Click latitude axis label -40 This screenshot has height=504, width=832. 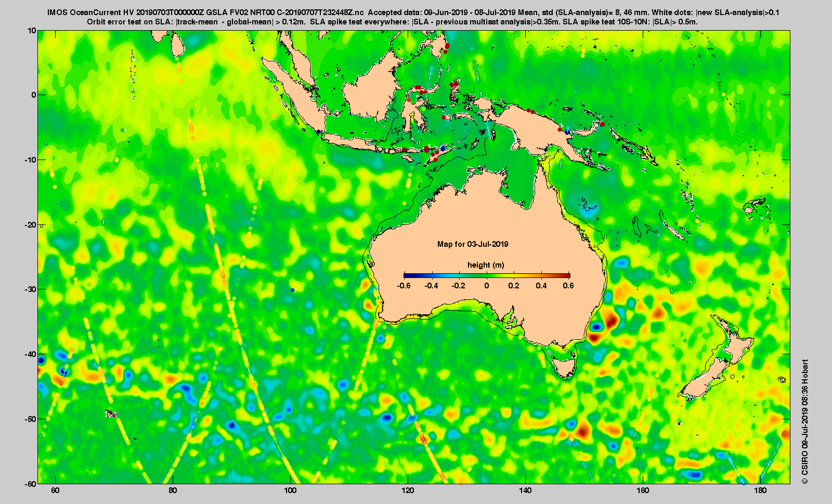pos(31,354)
